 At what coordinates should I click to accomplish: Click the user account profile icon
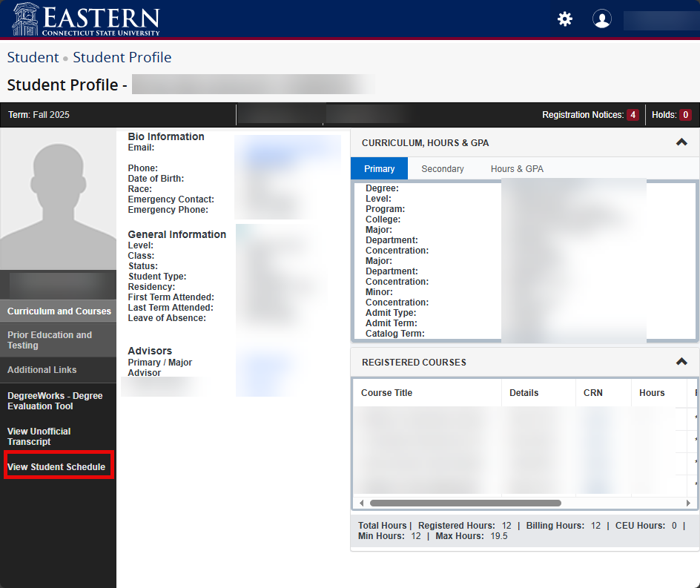click(602, 19)
